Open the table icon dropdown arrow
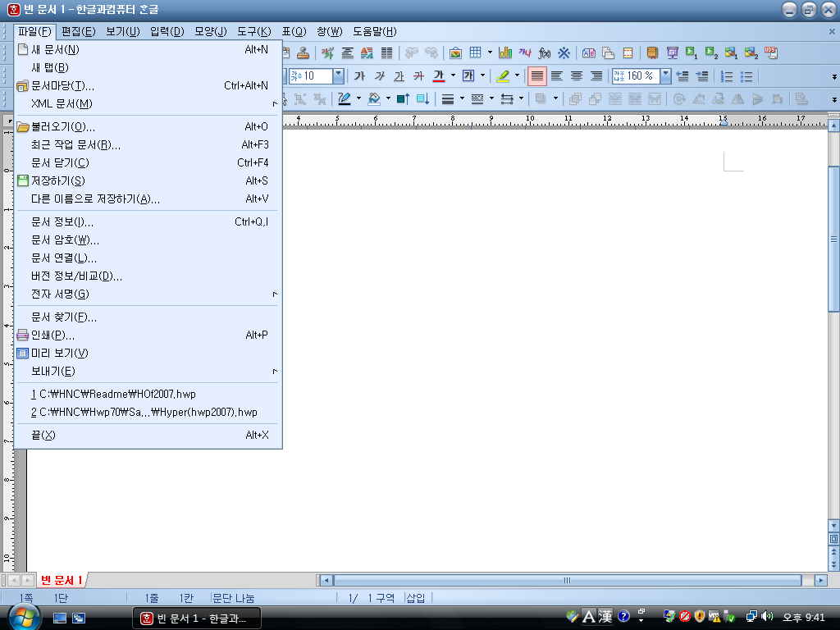This screenshot has height=630, width=840. click(490, 52)
